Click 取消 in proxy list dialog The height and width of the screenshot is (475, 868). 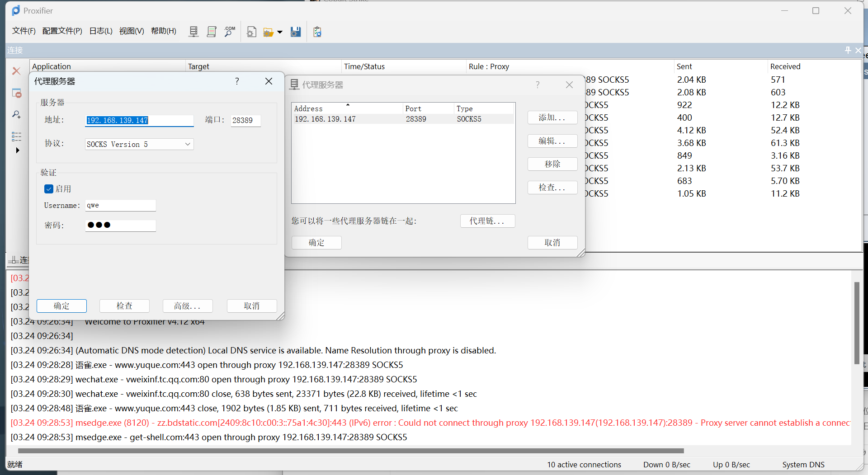pos(552,243)
